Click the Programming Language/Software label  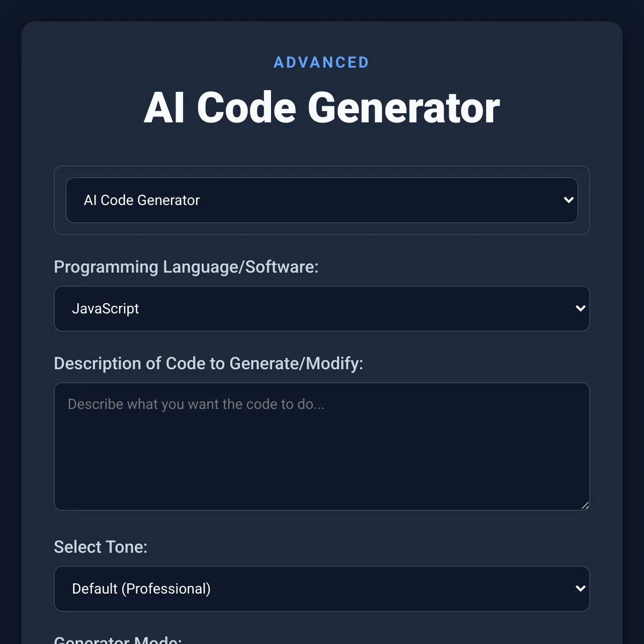click(x=186, y=267)
